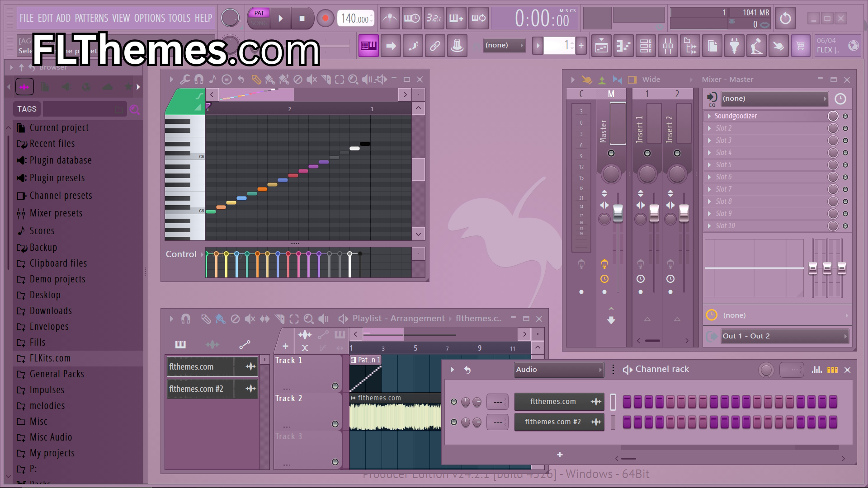Open the Plugin database browser folder

(x=61, y=160)
